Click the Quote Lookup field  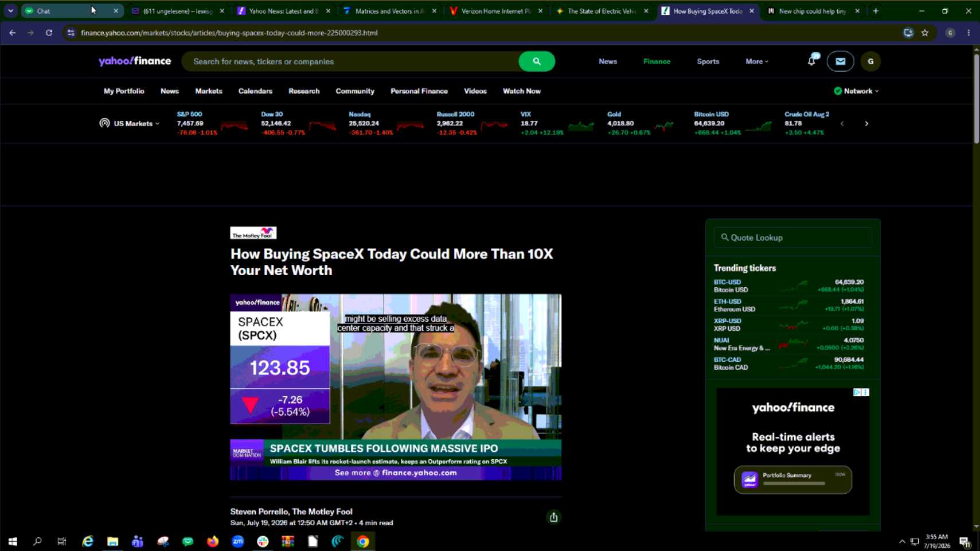point(792,237)
